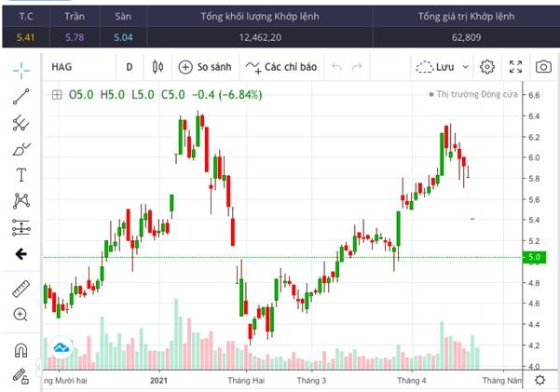Viewport: 560px width, 392px height.
Task: Choose the text annotation tool
Action: coord(20,174)
